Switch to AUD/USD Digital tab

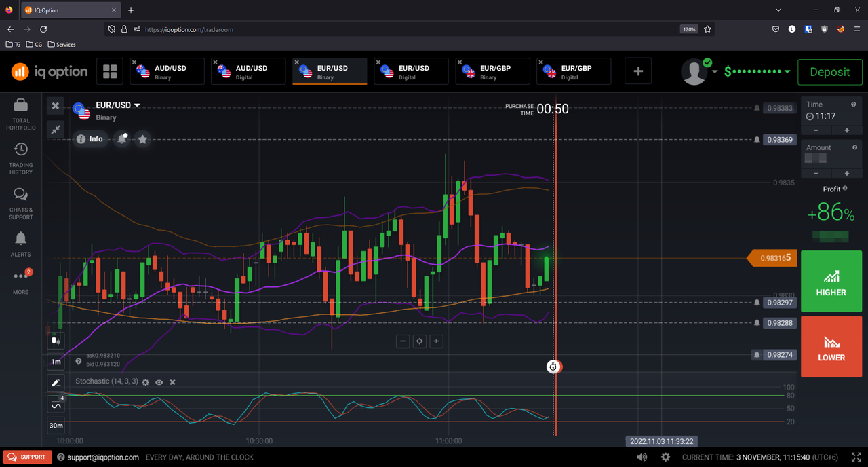248,71
